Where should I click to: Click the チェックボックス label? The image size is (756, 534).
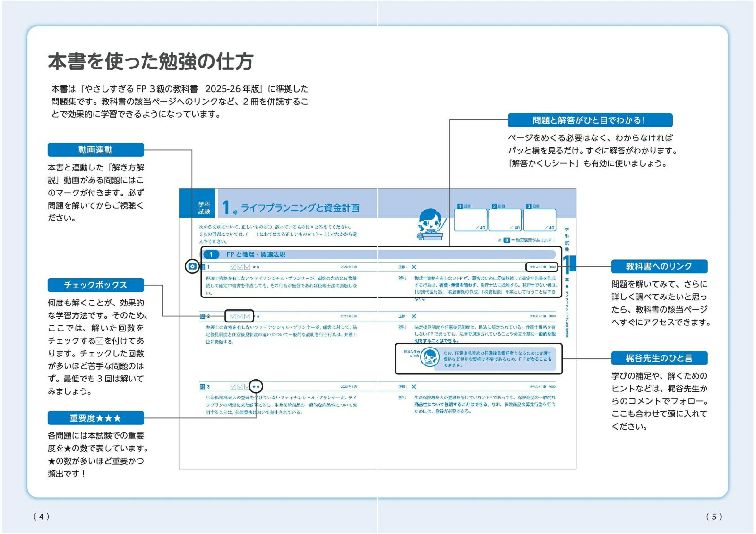click(x=95, y=285)
